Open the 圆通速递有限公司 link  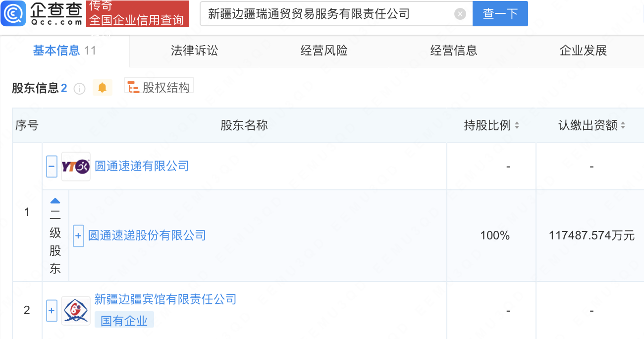pyautogui.click(x=142, y=166)
